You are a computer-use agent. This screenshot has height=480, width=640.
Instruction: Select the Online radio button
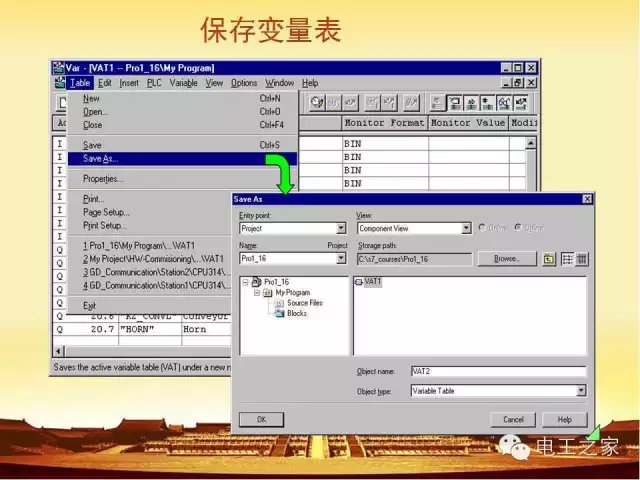point(482,228)
